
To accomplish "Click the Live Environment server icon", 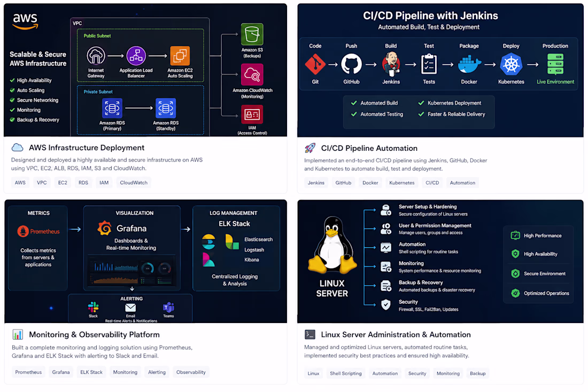I will click(555, 64).
